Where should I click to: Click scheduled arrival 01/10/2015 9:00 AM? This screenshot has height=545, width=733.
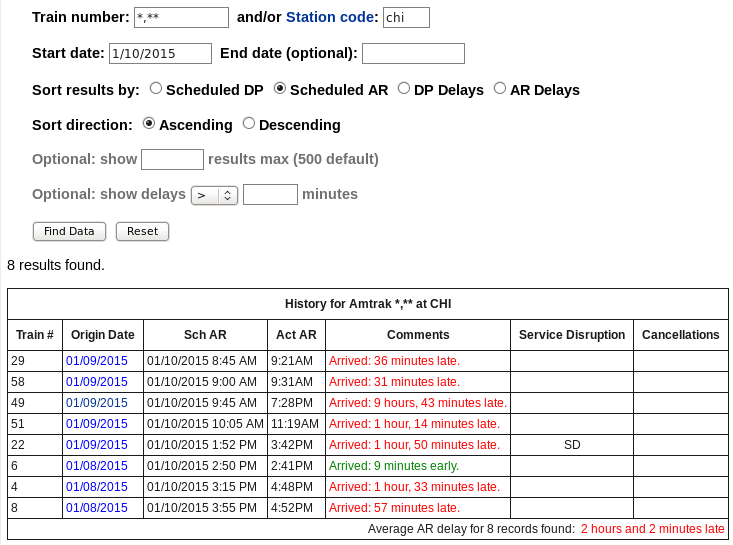coord(202,382)
